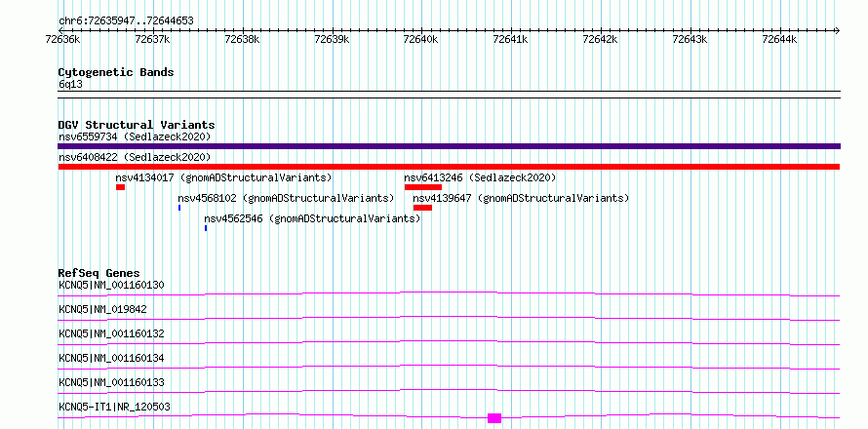Click the 72638k ruler tick label

point(242,40)
